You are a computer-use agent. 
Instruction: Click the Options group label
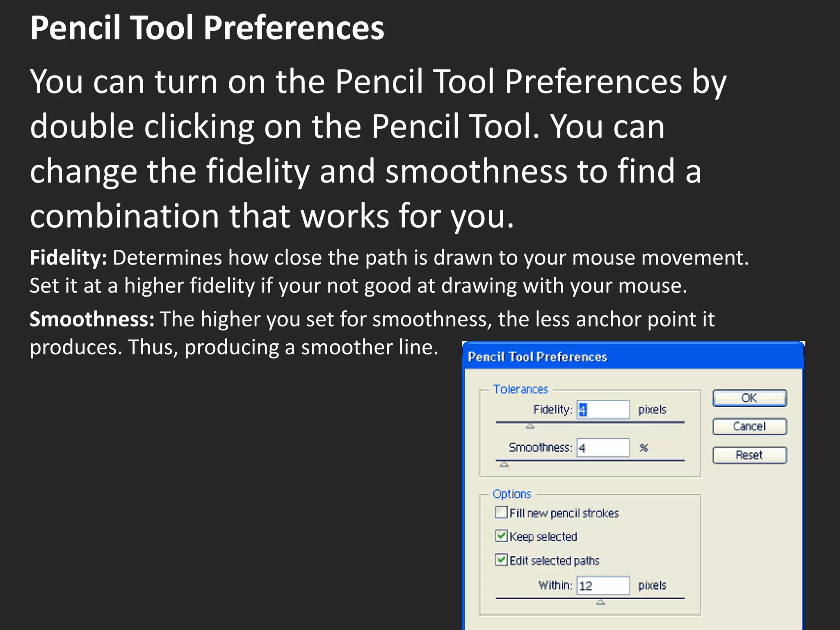512,494
